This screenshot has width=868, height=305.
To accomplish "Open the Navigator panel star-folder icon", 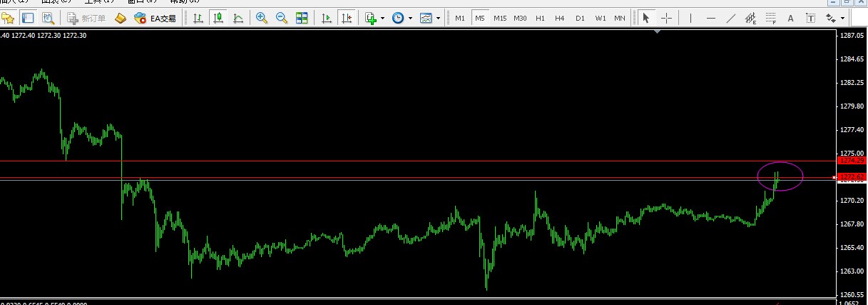I will [x=7, y=18].
